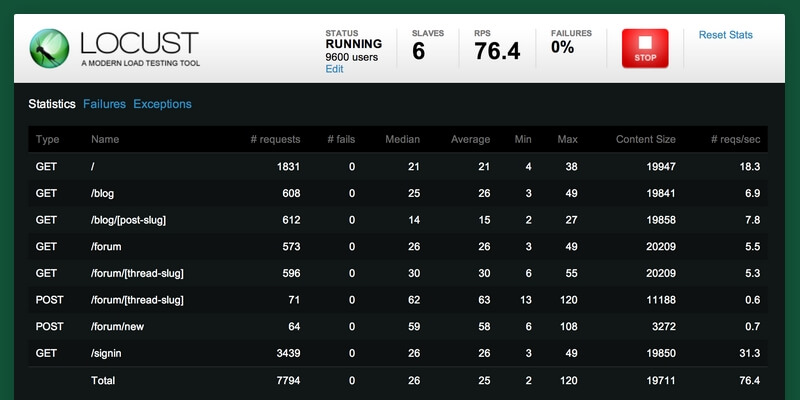
Task: Click the Max column header
Action: click(x=567, y=140)
